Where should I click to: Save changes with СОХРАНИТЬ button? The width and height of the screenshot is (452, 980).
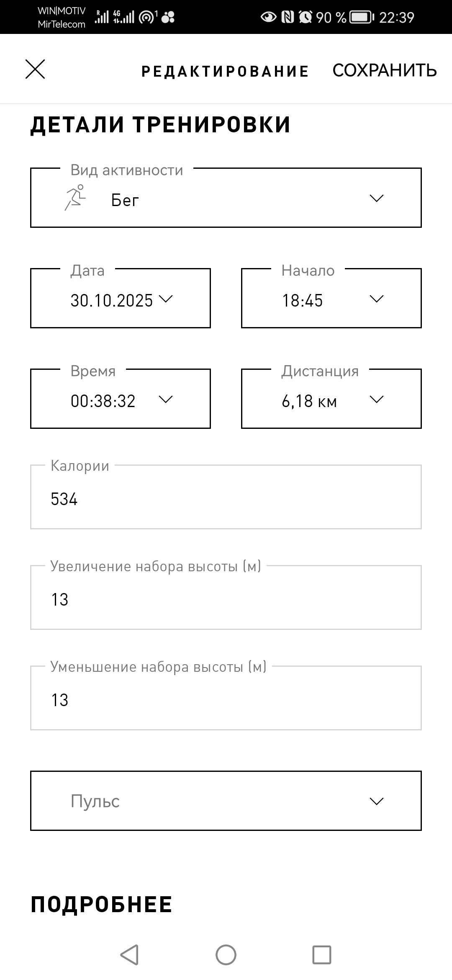385,70
